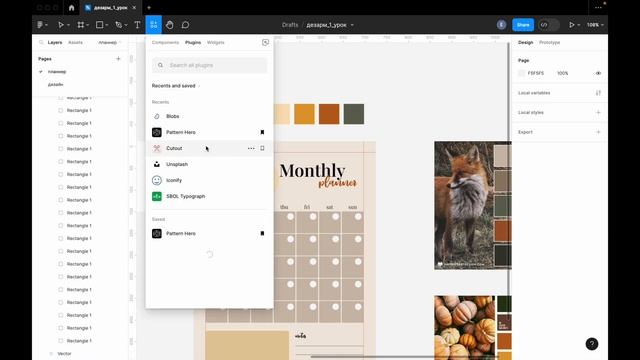Unsave Pattern Hero bookmark in Recents list
The height and width of the screenshot is (360, 640).
point(262,132)
